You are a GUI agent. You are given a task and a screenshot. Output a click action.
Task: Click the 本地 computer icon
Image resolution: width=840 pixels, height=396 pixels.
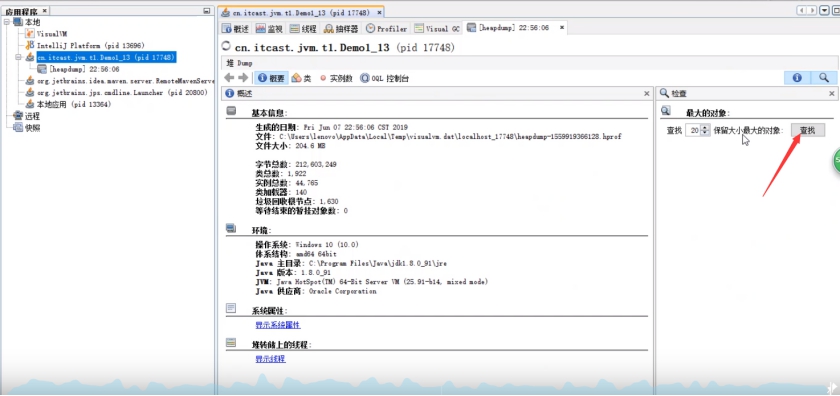point(19,22)
